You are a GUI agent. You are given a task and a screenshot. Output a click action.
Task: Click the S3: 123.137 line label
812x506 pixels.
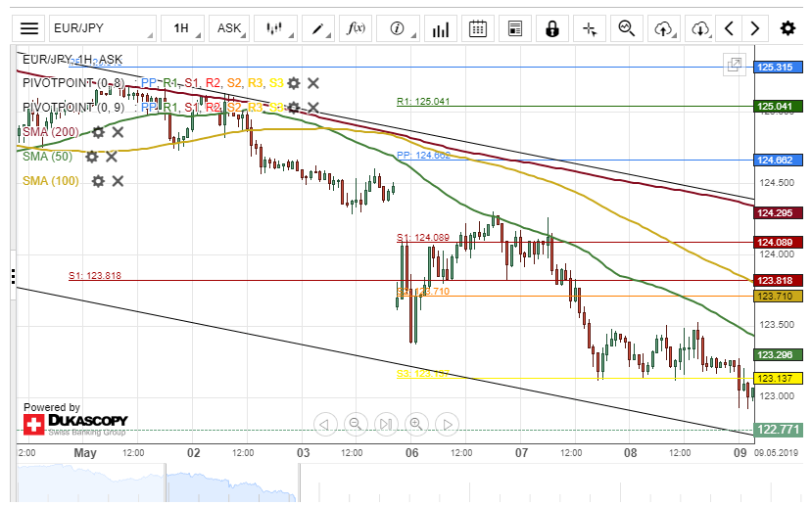coord(423,374)
